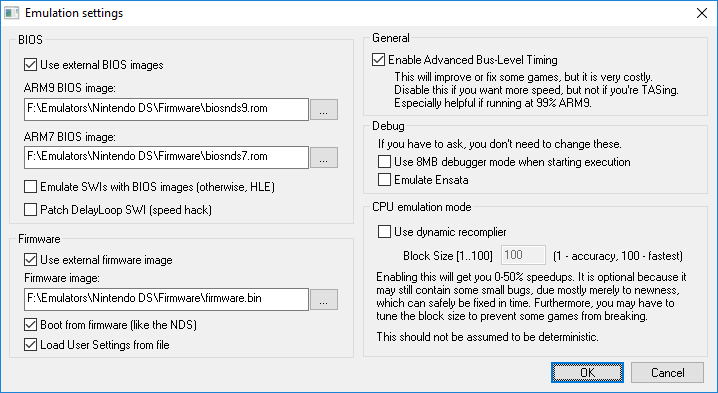718x393 pixels.
Task: Click the ARM9 BIOS image path field
Action: click(x=166, y=109)
